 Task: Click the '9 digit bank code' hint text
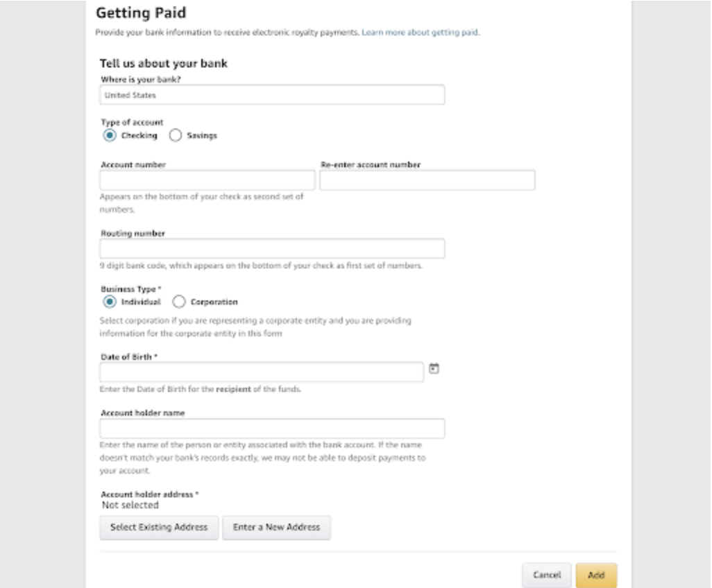(x=261, y=266)
